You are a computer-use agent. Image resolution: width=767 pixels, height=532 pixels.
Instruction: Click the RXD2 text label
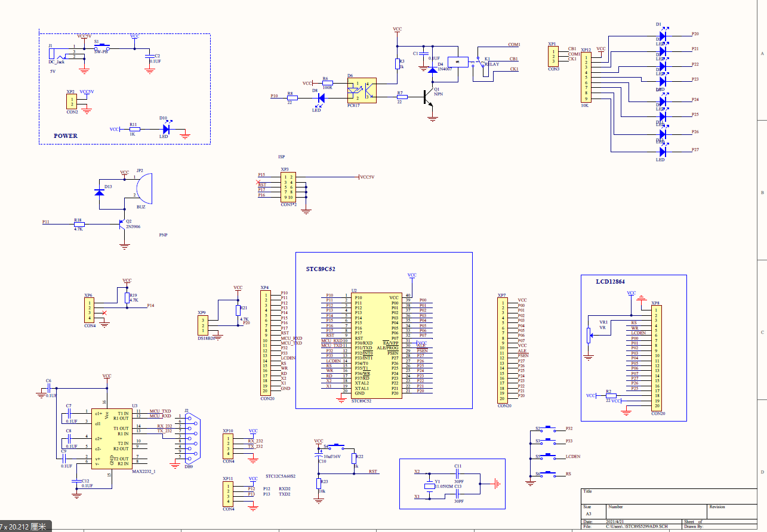[x=285, y=488]
